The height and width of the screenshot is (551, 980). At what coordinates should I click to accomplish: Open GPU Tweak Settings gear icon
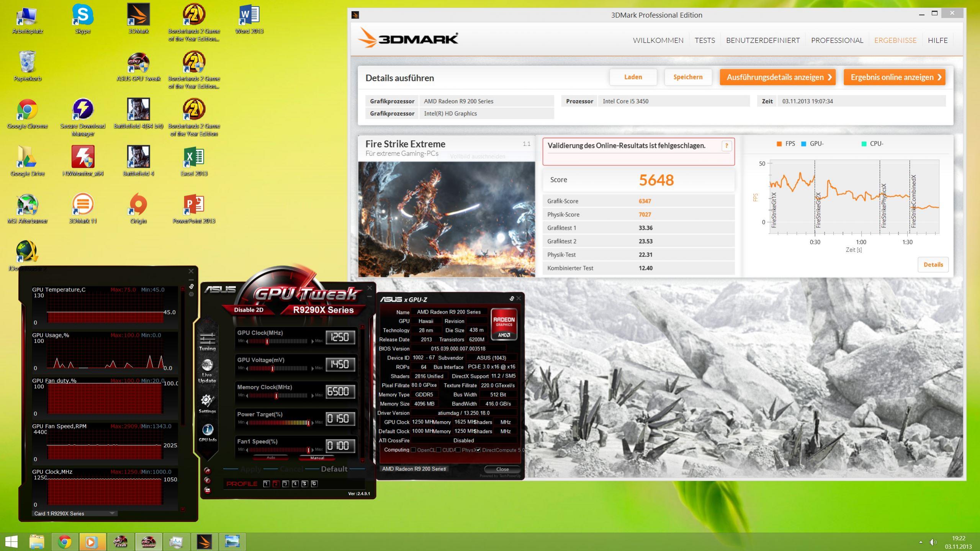207,402
